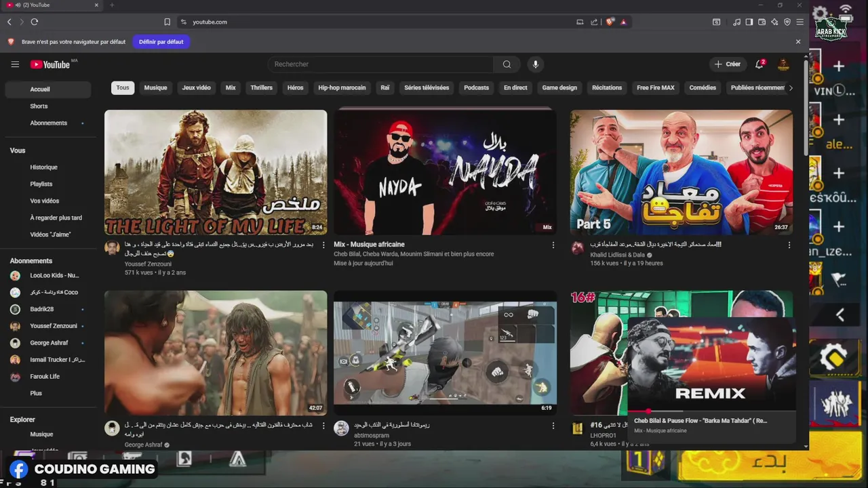Open the Brave Wallet icon
868x488 pixels.
762,22
